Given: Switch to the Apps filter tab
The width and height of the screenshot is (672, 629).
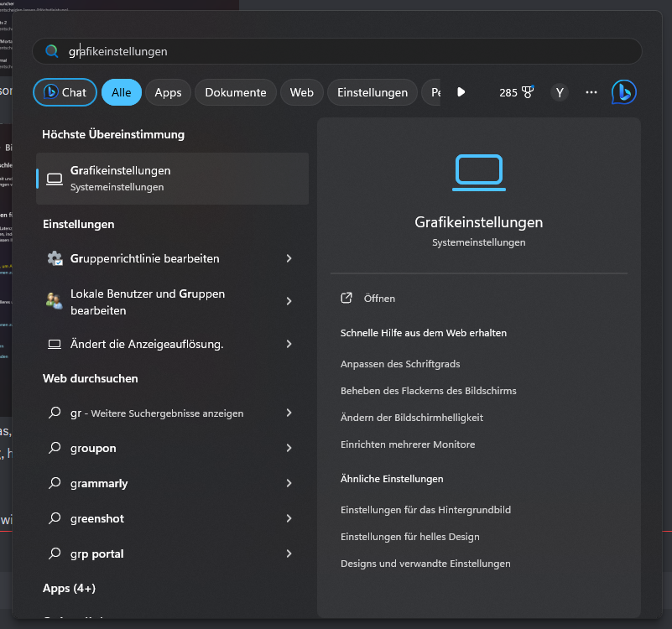Looking at the screenshot, I should pyautogui.click(x=168, y=92).
